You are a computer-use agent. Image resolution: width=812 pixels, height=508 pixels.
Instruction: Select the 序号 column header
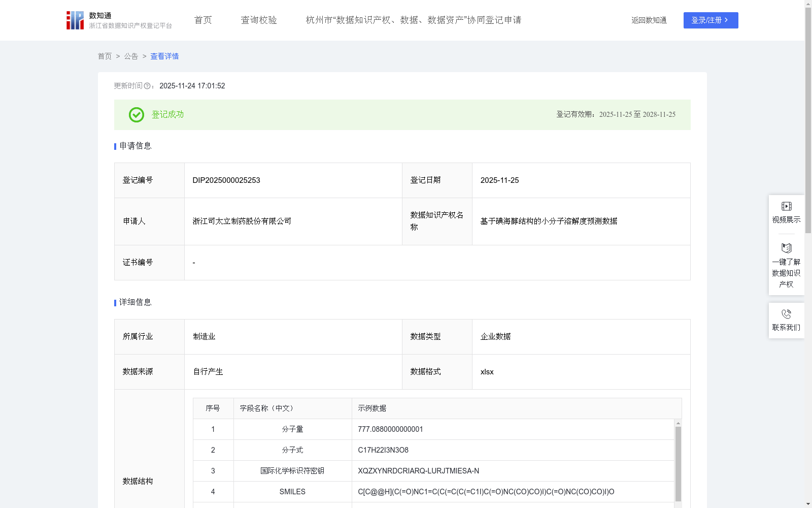click(x=213, y=408)
